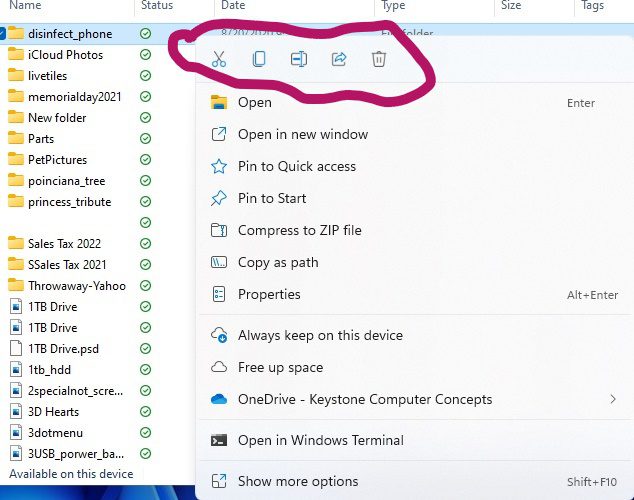Click the iCloud Photos folder icon
This screenshot has height=500, width=634.
point(16,54)
